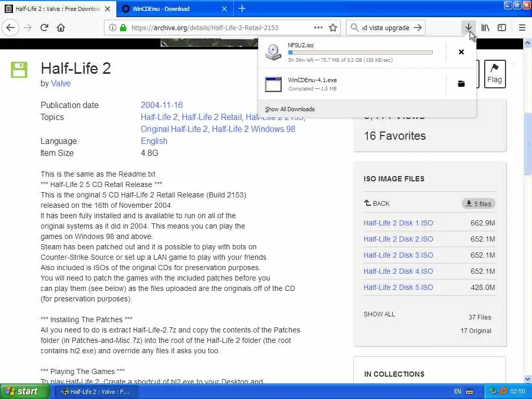
Task: Download Half-Life 2 Disk 1.ISO
Action: (398, 223)
